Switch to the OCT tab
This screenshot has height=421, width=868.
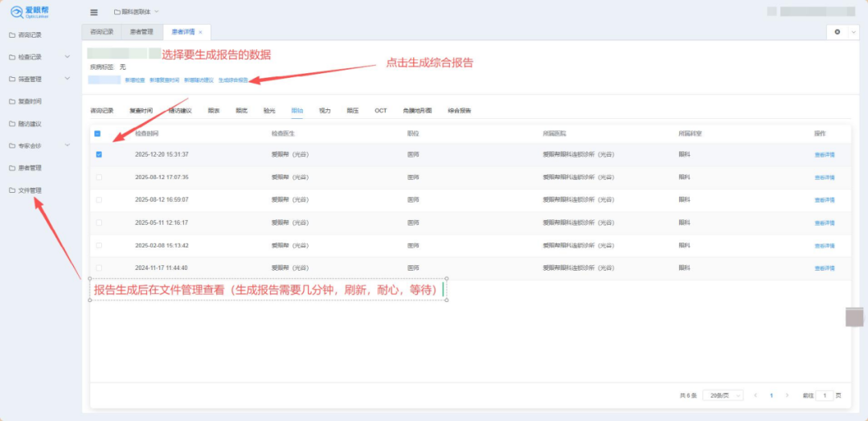point(380,110)
